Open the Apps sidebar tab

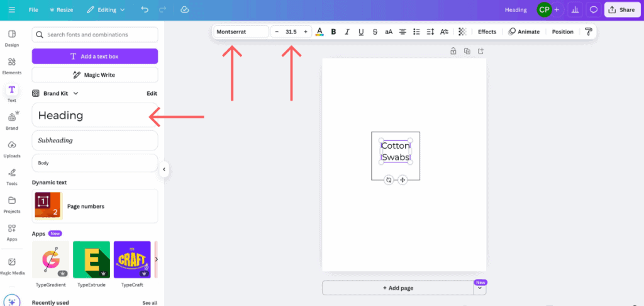12,232
